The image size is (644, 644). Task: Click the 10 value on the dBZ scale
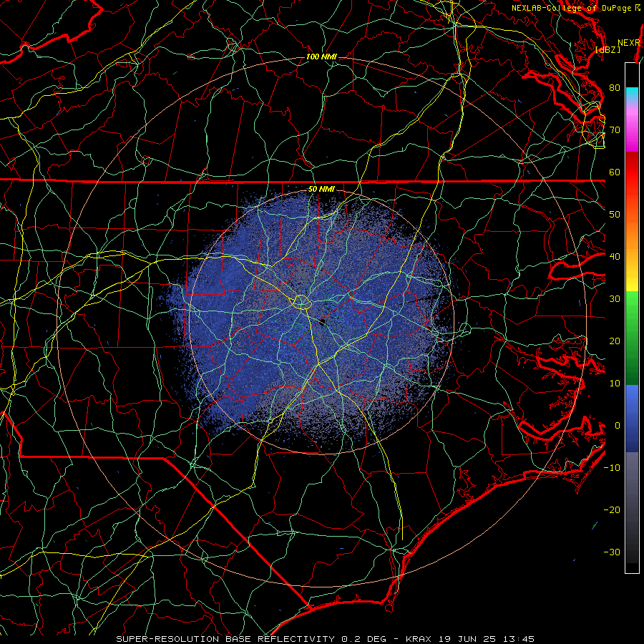[x=615, y=384]
